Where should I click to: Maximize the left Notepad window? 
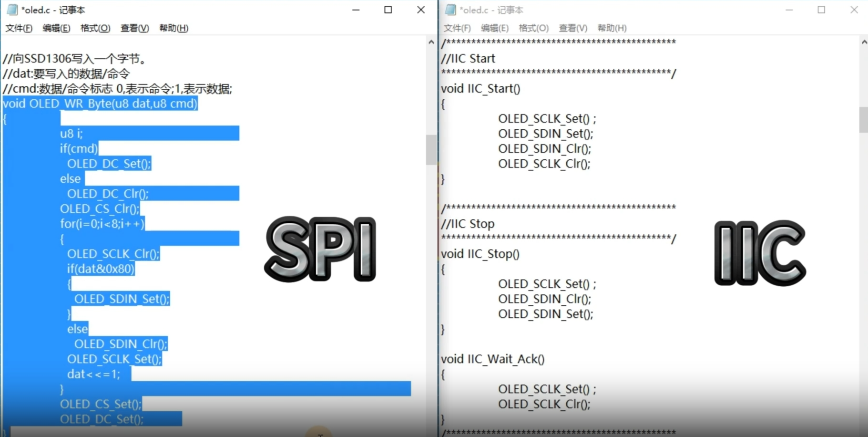click(388, 10)
